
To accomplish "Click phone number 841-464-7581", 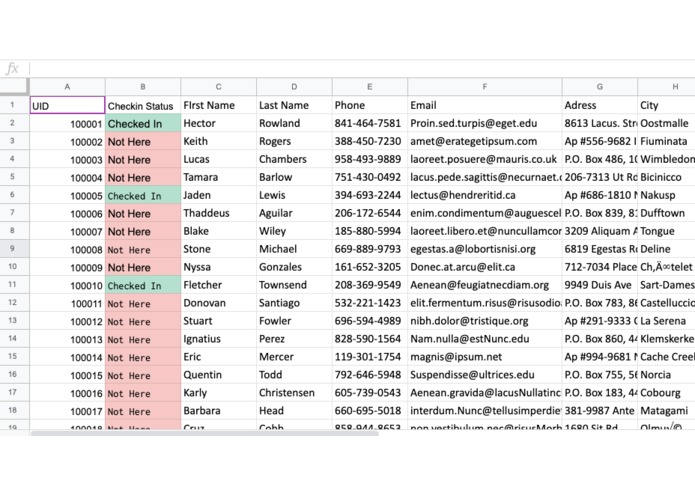I will coord(368,123).
